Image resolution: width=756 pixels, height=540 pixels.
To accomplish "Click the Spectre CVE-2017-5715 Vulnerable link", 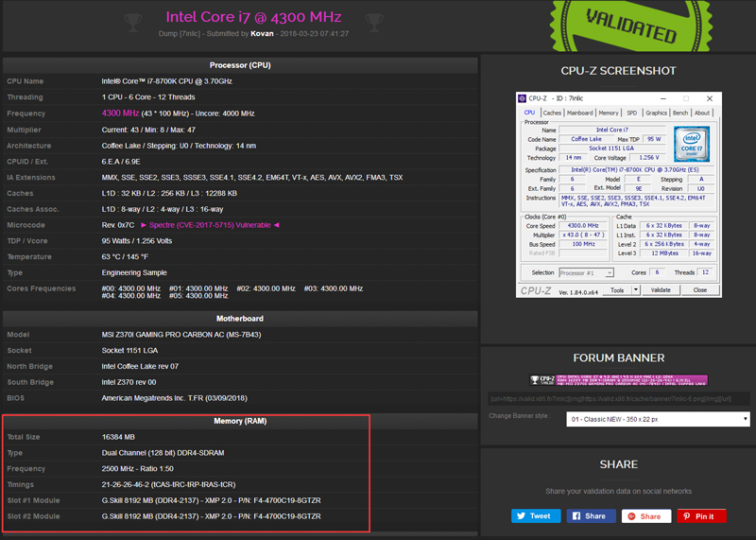I will pos(210,225).
